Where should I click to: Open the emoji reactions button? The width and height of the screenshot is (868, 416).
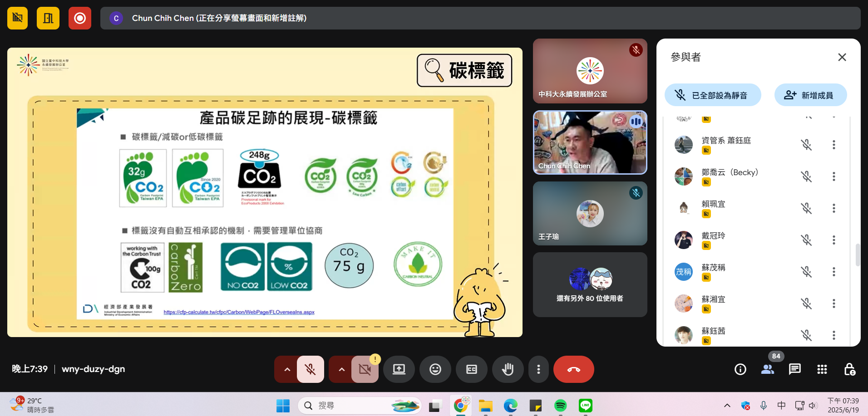[x=435, y=369]
